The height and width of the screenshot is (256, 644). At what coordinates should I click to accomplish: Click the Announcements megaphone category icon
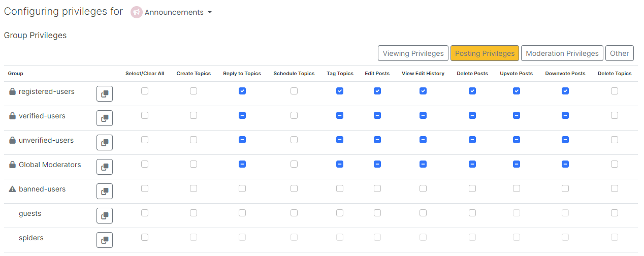point(136,12)
